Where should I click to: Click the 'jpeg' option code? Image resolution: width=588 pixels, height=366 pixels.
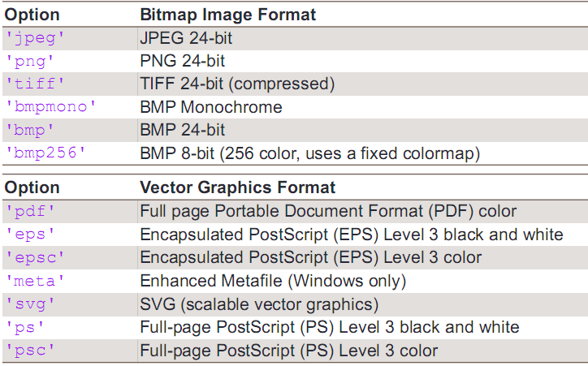34,38
